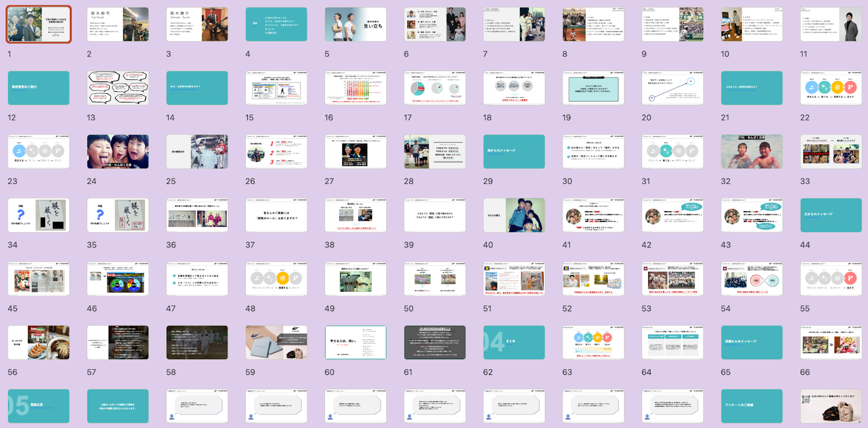The image size is (868, 428).
Task: Select slide 29 母からのメッセージ thumbnail
Action: pos(514,151)
